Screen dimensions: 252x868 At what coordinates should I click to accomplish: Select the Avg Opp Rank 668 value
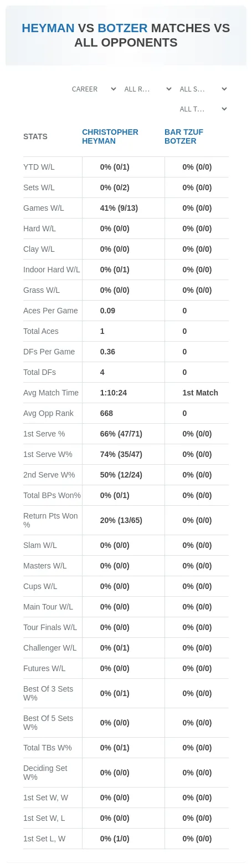click(106, 413)
